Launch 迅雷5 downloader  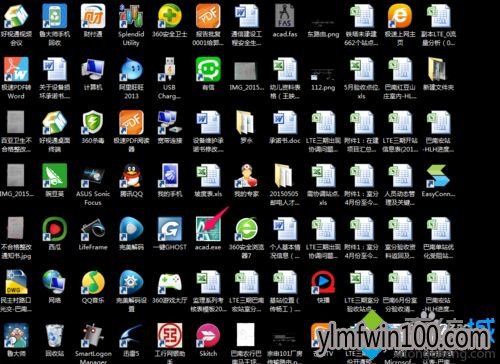(x=131, y=341)
